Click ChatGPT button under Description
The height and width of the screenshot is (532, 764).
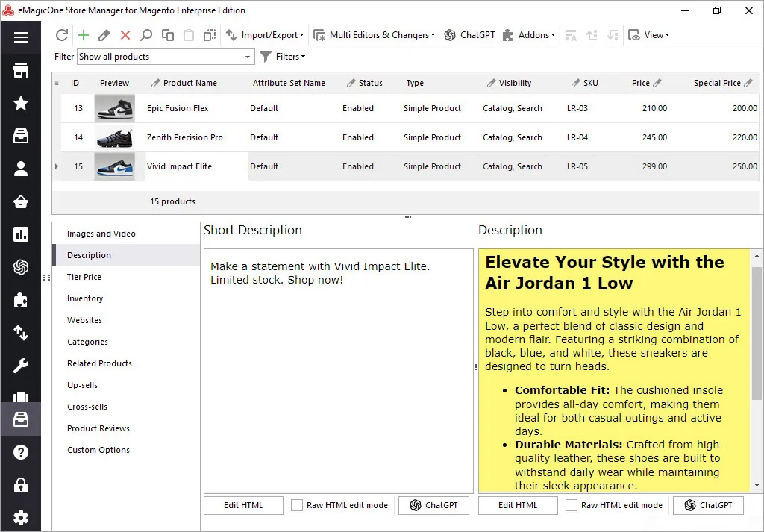pyautogui.click(x=709, y=505)
